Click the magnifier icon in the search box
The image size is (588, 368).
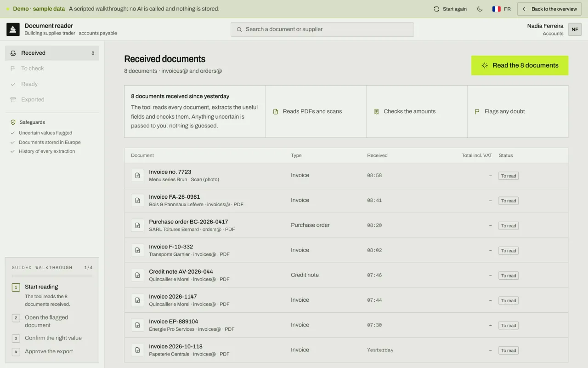[x=239, y=29]
